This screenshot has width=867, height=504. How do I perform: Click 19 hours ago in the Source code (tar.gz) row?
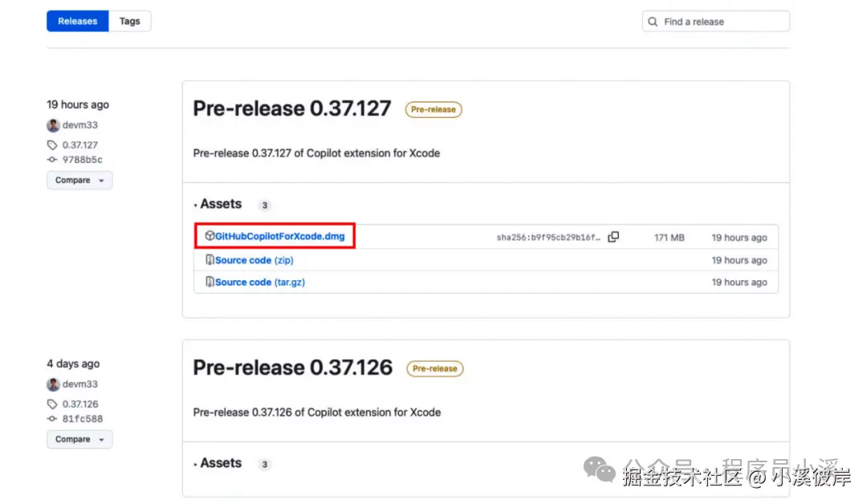pyautogui.click(x=739, y=282)
